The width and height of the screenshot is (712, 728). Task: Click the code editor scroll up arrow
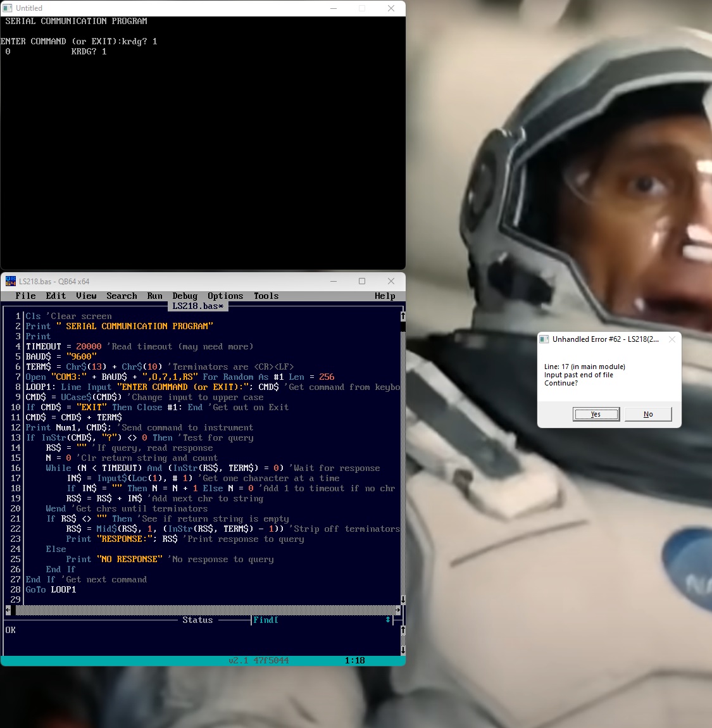(x=403, y=316)
